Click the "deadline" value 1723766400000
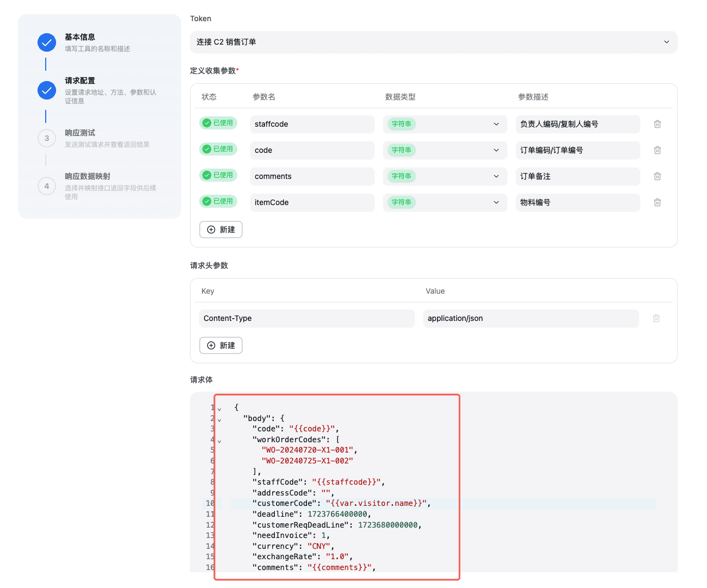 coord(337,514)
